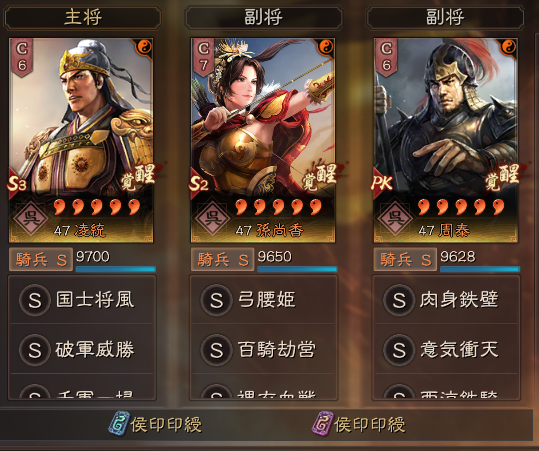This screenshot has width=539, height=451.
Task: Tap the yin-yang icon on 周泰's card
Action: 509,46
